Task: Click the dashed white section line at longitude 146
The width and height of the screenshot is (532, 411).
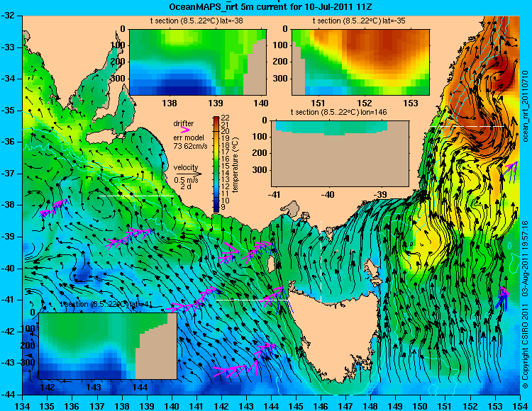Action: coord(321,261)
